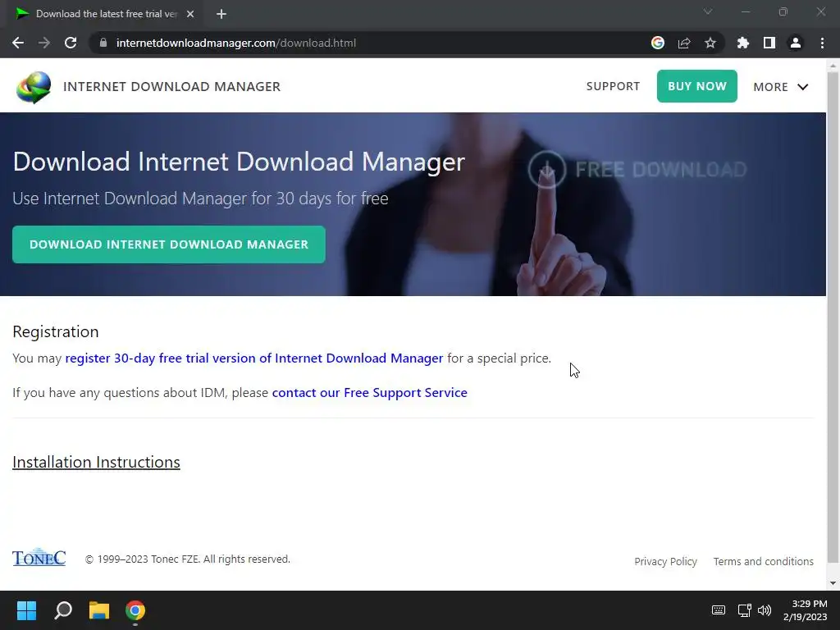Screen dimensions: 840x630
Task: Open the Chrome profile avatar icon
Action: pyautogui.click(x=796, y=43)
